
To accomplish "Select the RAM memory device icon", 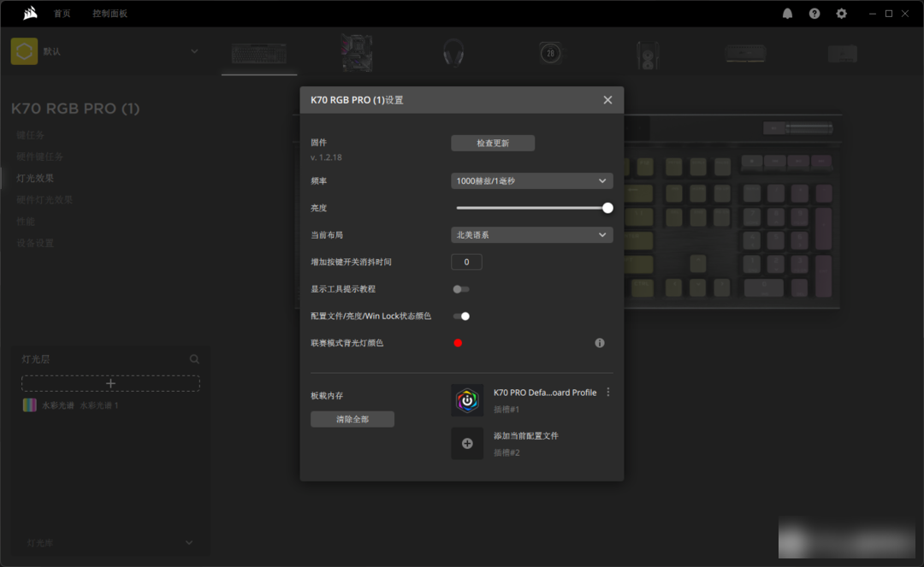I will [x=745, y=54].
